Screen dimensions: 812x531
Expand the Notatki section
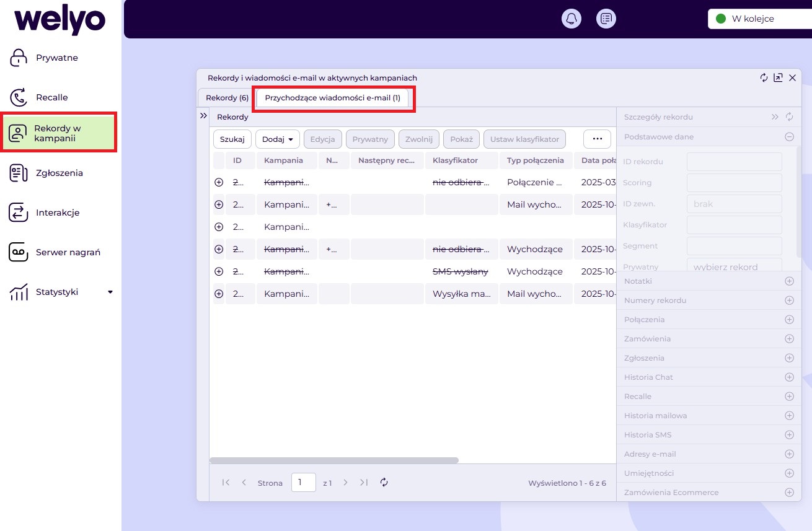(x=789, y=281)
